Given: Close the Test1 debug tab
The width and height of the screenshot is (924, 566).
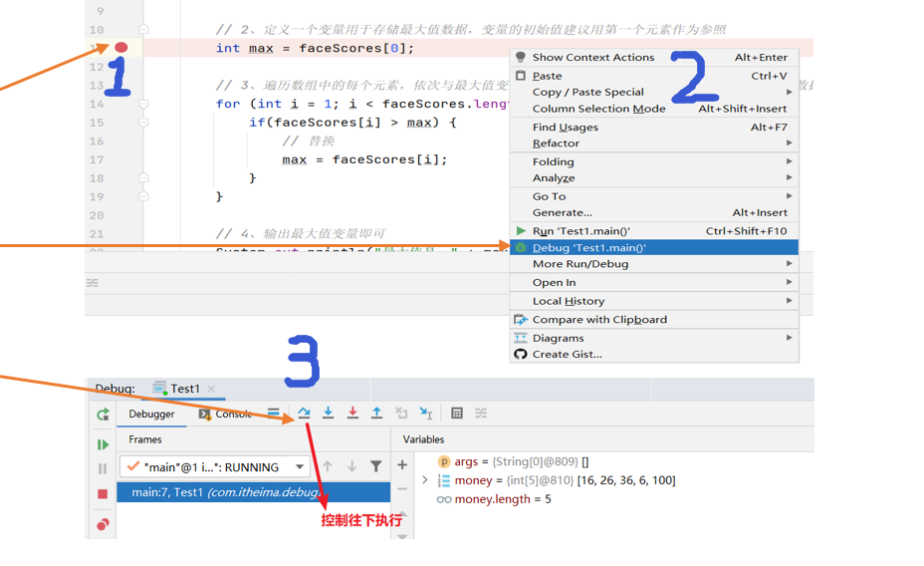Looking at the screenshot, I should point(211,389).
